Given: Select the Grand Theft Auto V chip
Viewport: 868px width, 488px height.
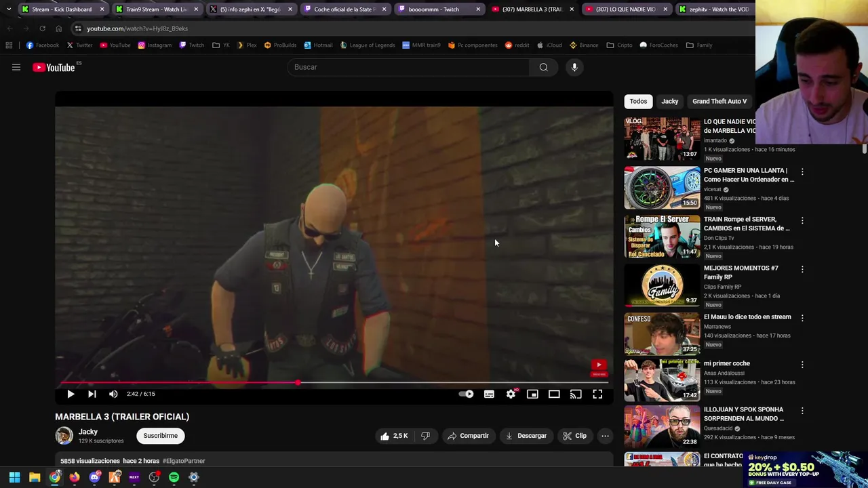Looking at the screenshot, I should (x=719, y=101).
